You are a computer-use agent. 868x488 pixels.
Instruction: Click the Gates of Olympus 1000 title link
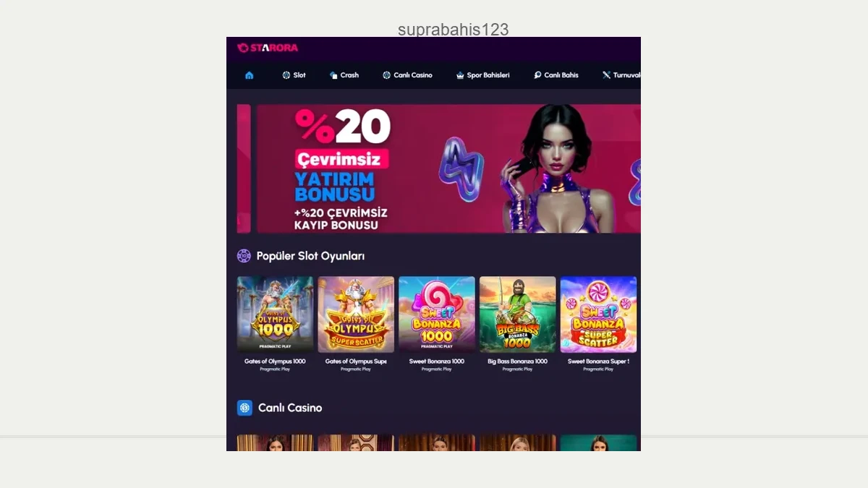(x=275, y=361)
